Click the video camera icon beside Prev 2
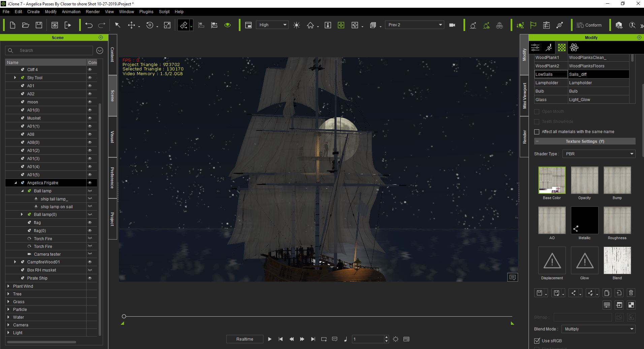This screenshot has width=644, height=349. pyautogui.click(x=452, y=25)
